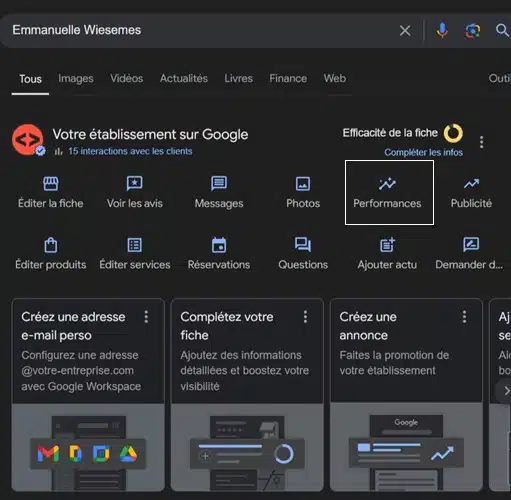Click the Demander d... review request icon

471,244
